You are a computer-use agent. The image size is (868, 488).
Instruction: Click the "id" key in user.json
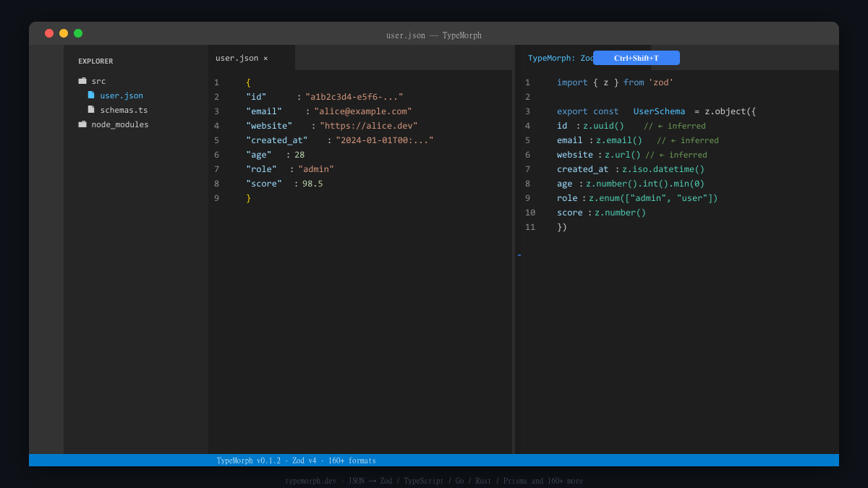256,97
